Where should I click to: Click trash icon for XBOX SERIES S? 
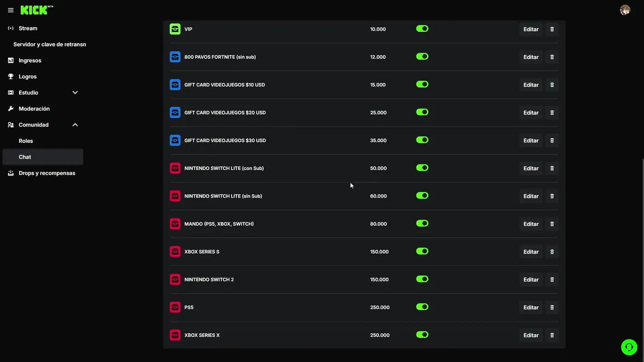[552, 252]
